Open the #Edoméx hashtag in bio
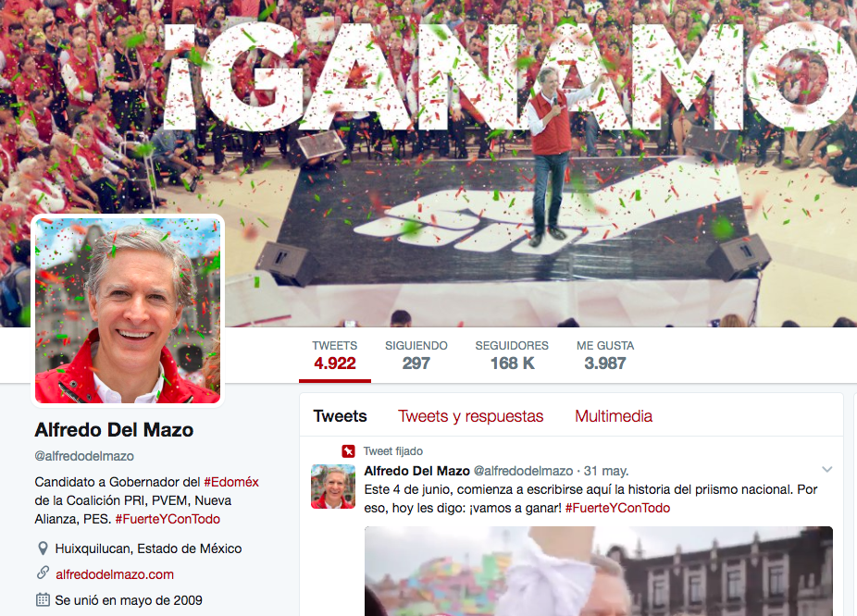Image resolution: width=857 pixels, height=616 pixels. [231, 482]
